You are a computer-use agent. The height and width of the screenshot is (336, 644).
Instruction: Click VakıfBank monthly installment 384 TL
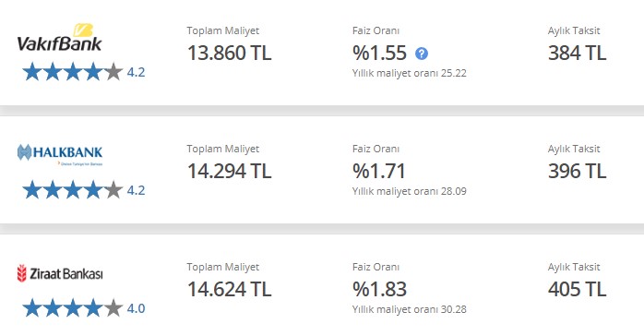(x=577, y=54)
